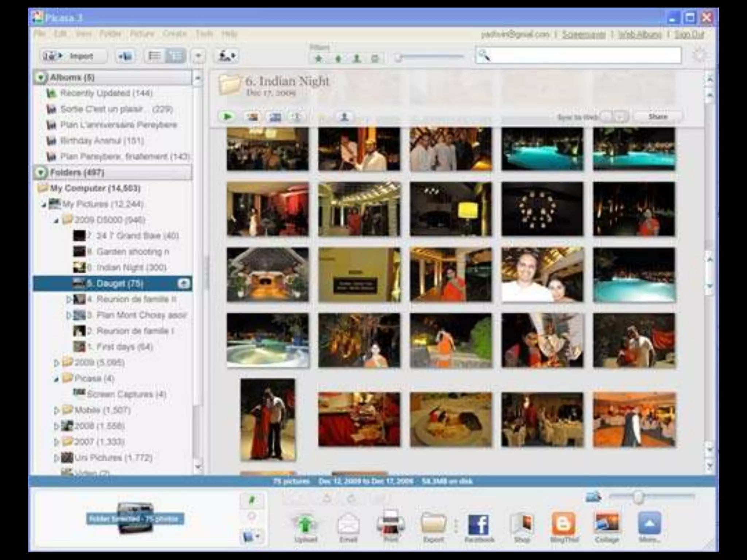Click in the search input field
The image size is (747, 560).
pos(584,56)
